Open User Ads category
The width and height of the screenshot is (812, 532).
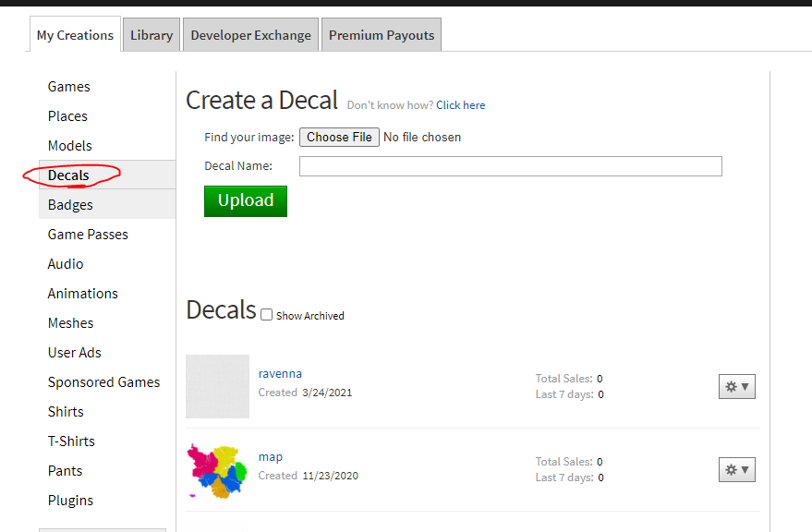pyautogui.click(x=75, y=352)
